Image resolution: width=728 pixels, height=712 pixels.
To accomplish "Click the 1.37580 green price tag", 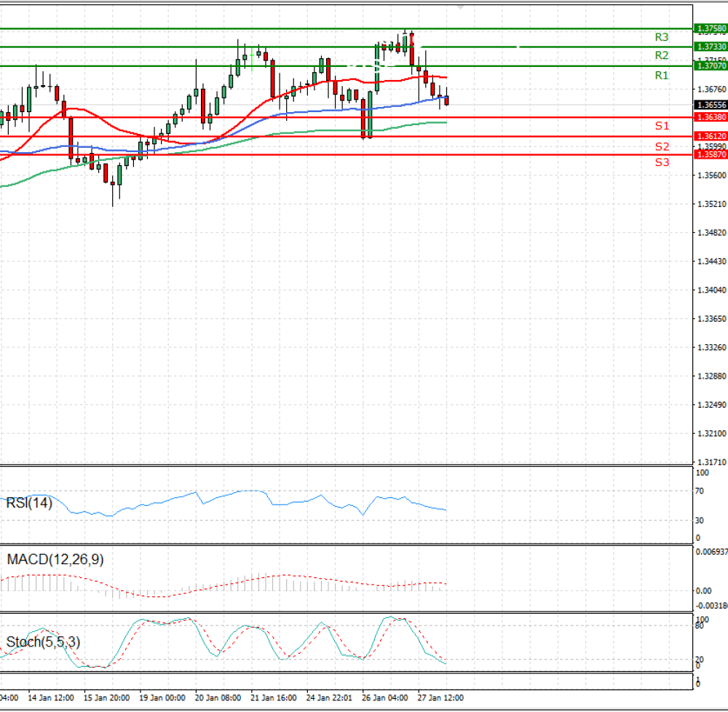I will (711, 29).
